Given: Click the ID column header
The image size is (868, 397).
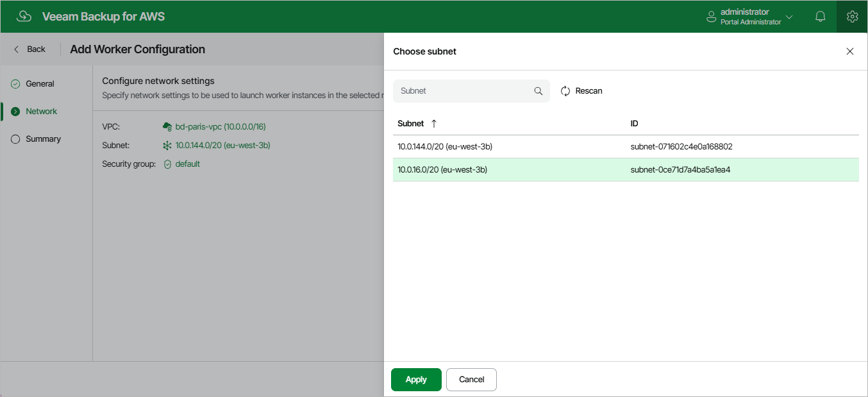Looking at the screenshot, I should 634,123.
